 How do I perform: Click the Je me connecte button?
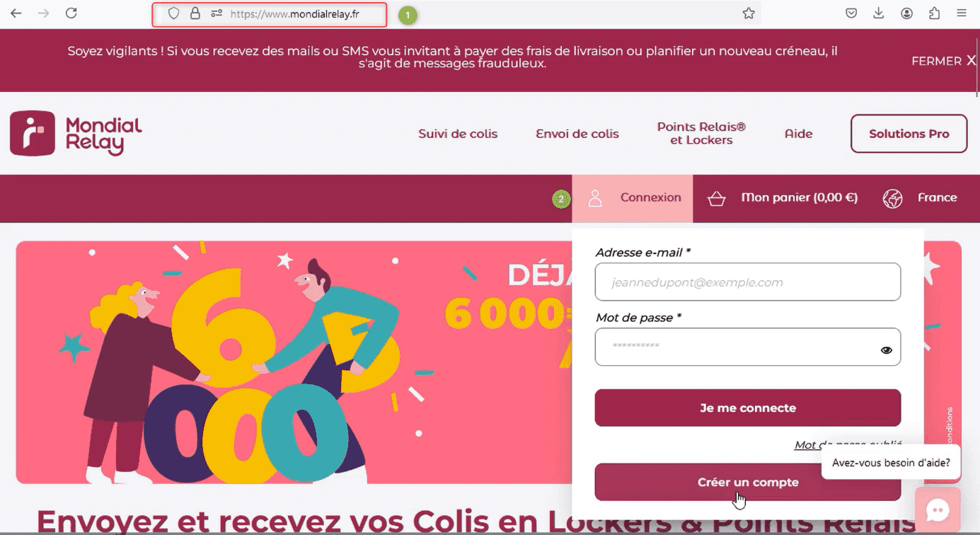click(x=748, y=408)
